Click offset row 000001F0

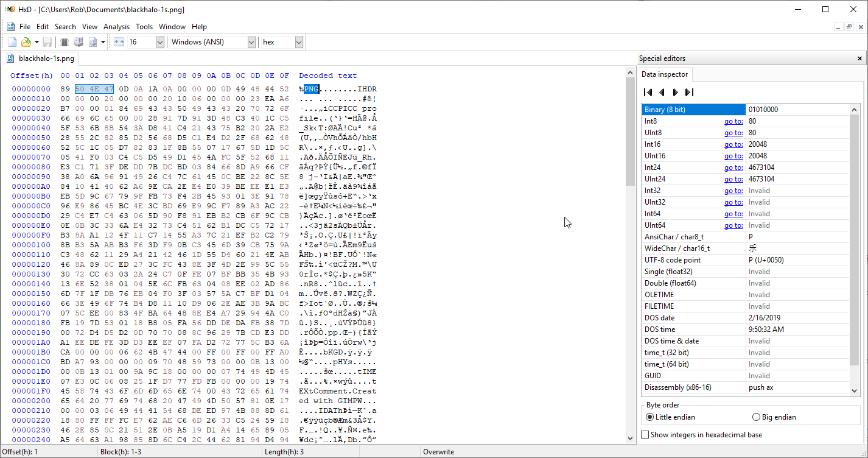coord(32,391)
